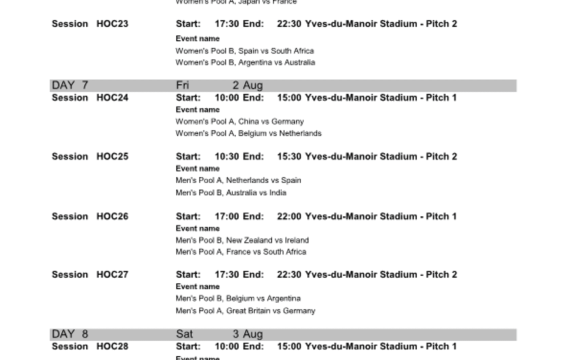
Task: Click Men's Pool B, Australia vs India
Action: tap(231, 193)
